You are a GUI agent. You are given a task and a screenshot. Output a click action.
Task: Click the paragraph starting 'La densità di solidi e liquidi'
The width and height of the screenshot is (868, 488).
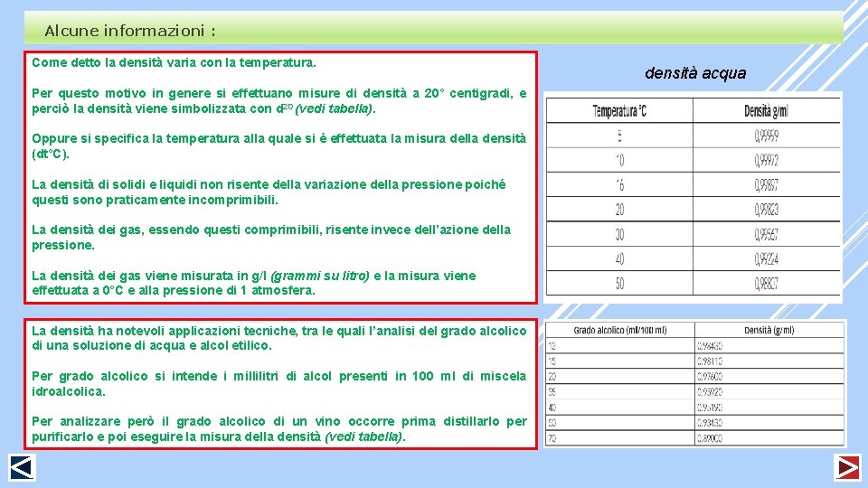[x=269, y=192]
